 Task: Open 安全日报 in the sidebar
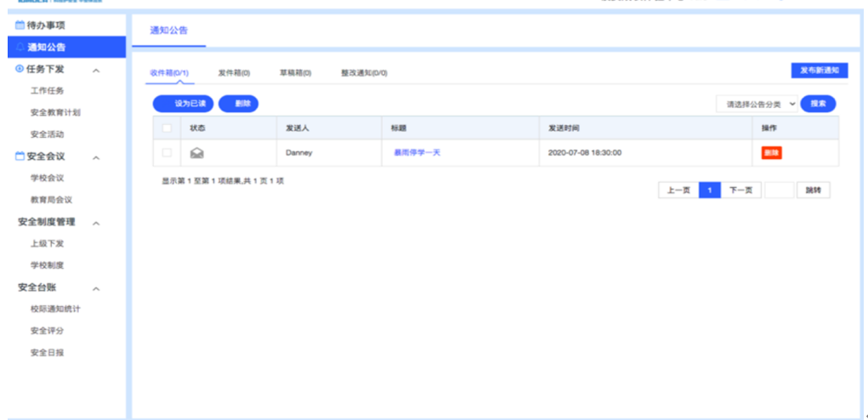point(47,353)
